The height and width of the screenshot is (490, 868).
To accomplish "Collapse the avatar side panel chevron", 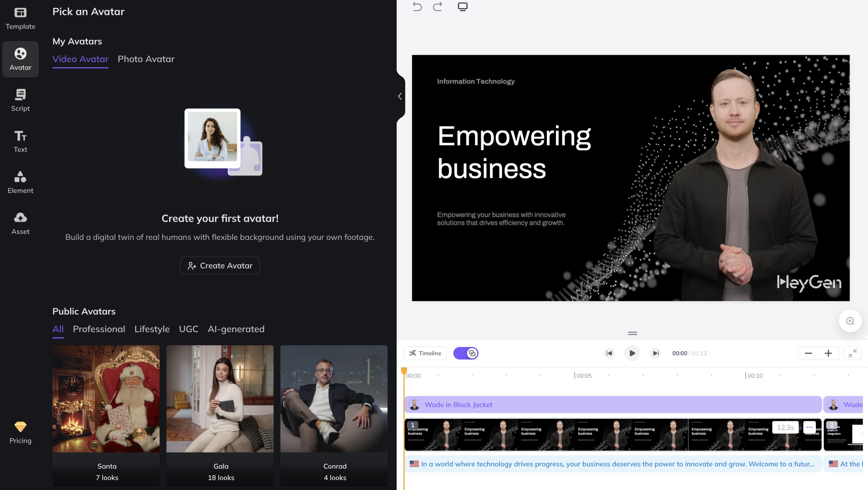I will 400,96.
